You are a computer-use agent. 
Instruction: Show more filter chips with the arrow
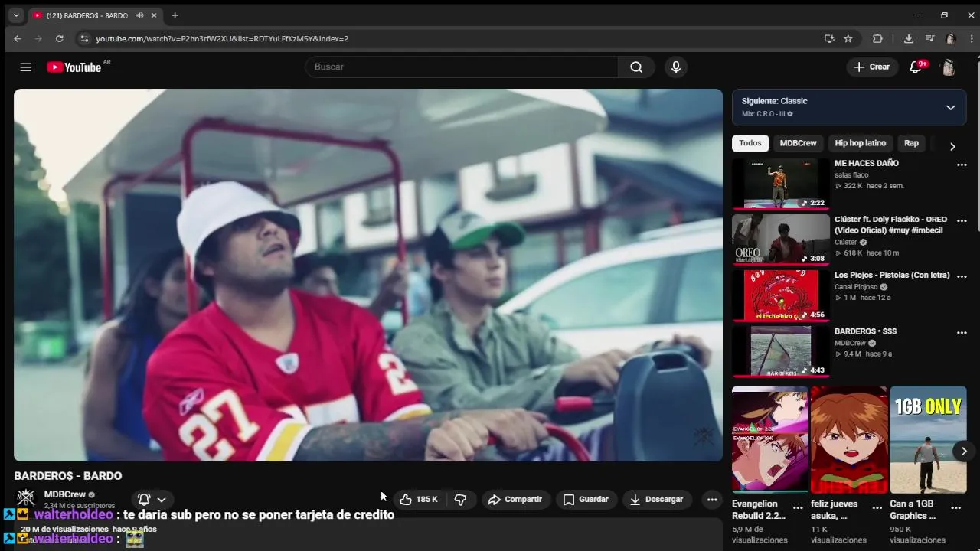pyautogui.click(x=952, y=146)
